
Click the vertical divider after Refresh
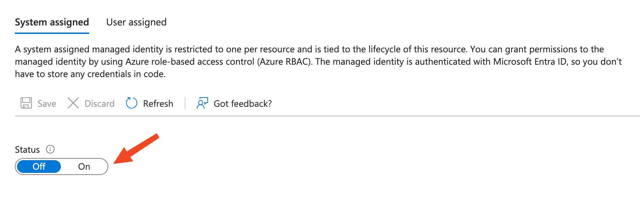tap(185, 103)
